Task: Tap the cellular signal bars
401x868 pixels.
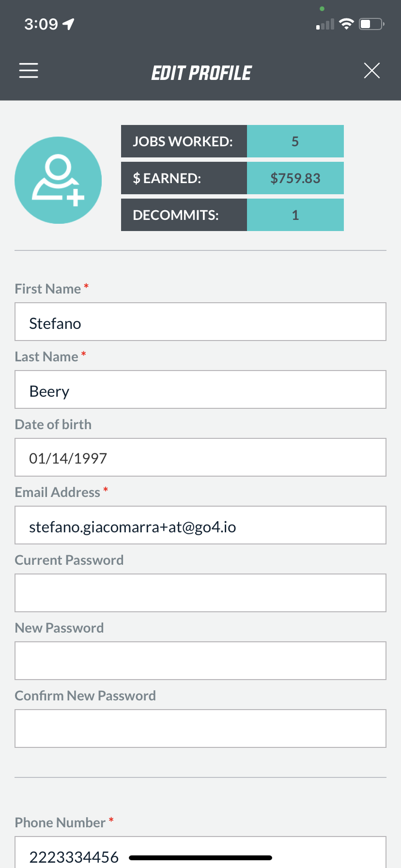Action: (325, 24)
